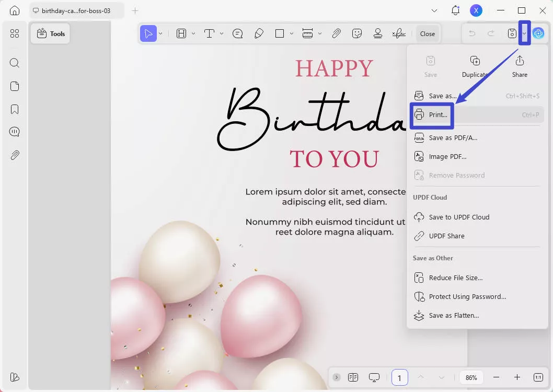Select the measure ruler tool
The height and width of the screenshot is (392, 553).
[307, 34]
